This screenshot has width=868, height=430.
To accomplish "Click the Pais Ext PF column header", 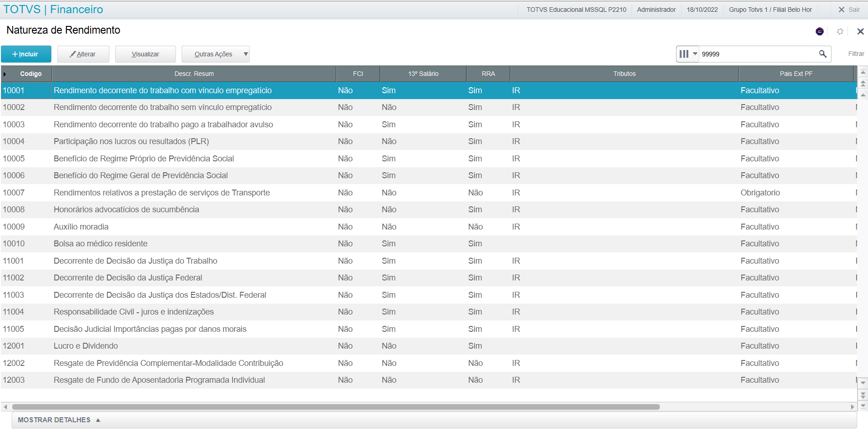I will (796, 74).
